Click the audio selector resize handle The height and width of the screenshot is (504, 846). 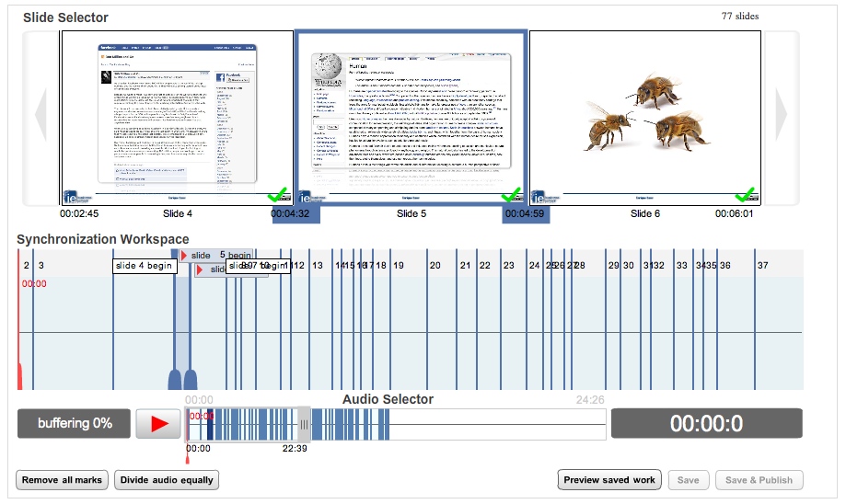point(304,424)
